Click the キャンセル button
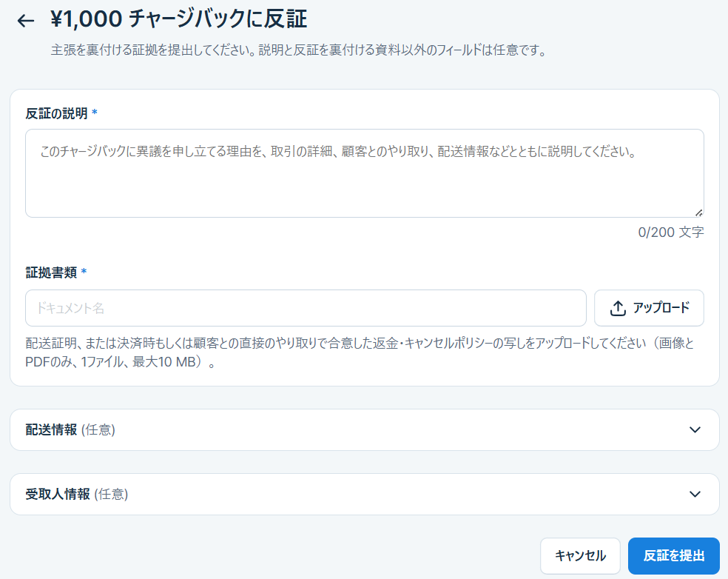The height and width of the screenshot is (579, 728). point(580,556)
